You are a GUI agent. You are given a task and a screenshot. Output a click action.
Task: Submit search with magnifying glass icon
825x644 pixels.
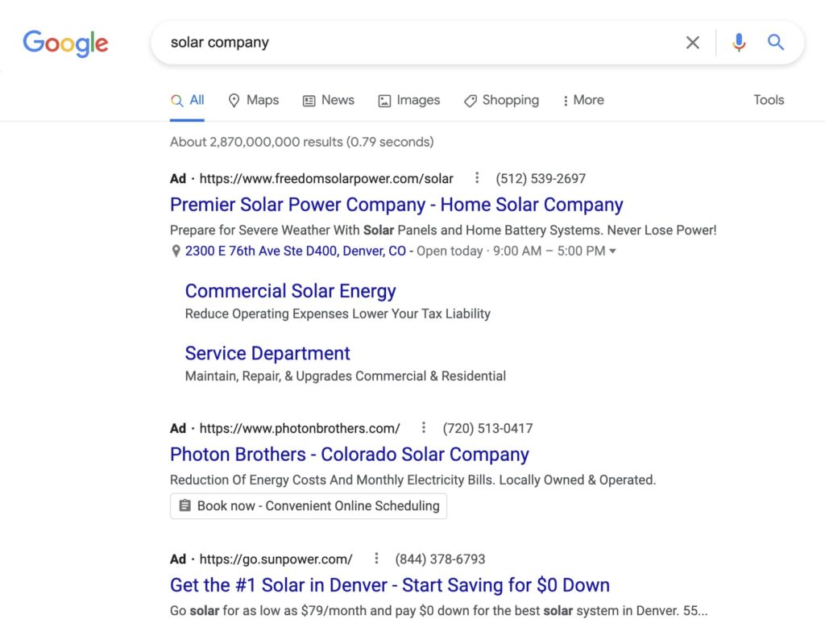coord(776,42)
